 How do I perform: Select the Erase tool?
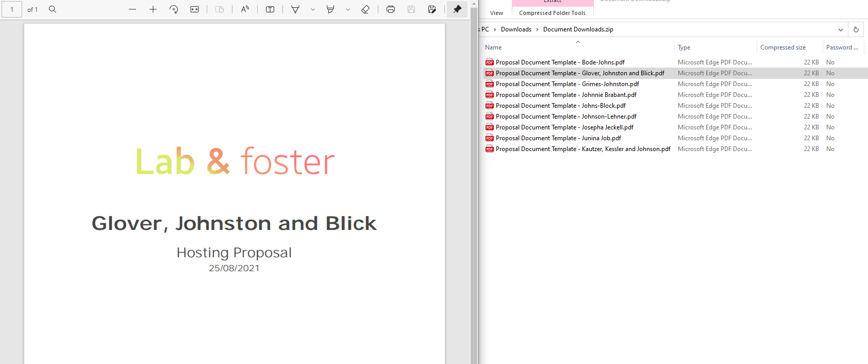(365, 9)
